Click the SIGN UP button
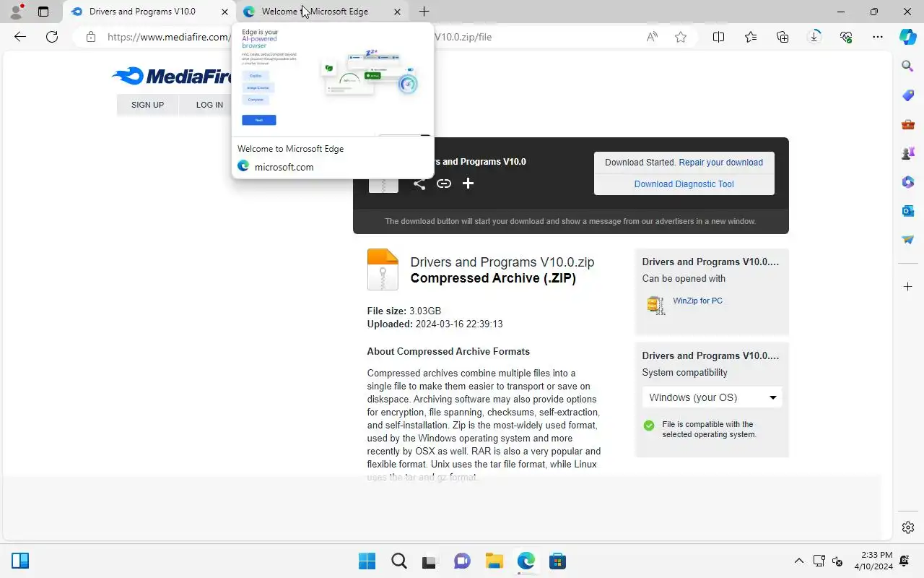The width and height of the screenshot is (924, 578). tap(147, 105)
